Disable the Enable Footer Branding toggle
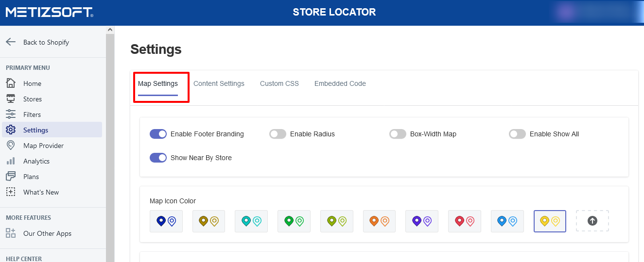Viewport: 644px width, 262px height. (x=158, y=134)
